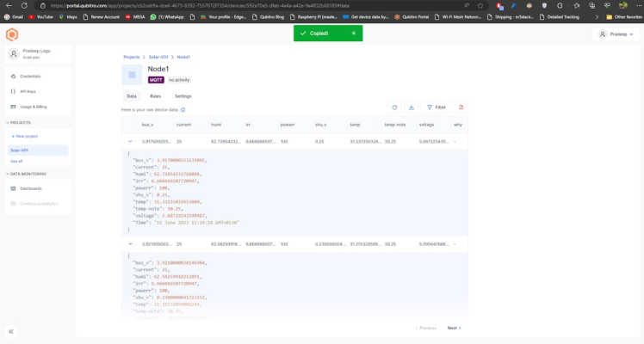Screen dimensions: 644x344
Task: Switch to the Settings tab
Action: 183,96
